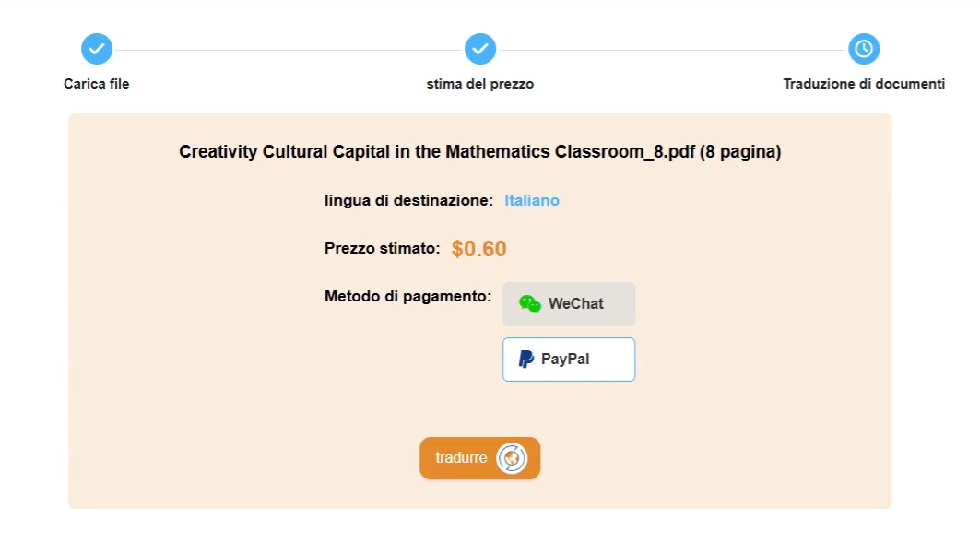The width and height of the screenshot is (980, 543).
Task: Click the blue PayPal logo icon
Action: point(526,360)
